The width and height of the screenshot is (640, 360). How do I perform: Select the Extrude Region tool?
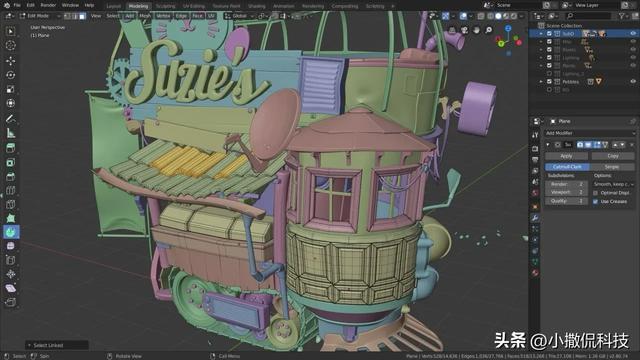(11, 148)
